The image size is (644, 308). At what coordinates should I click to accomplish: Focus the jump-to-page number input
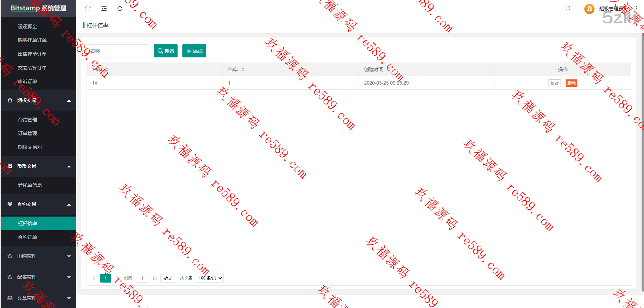143,278
